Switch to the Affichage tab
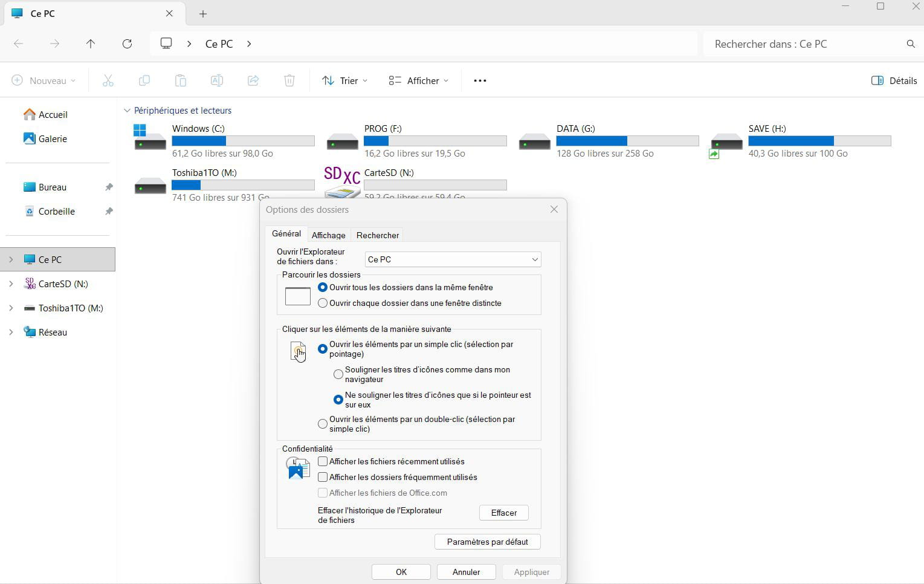The width and height of the screenshot is (924, 584). click(328, 235)
